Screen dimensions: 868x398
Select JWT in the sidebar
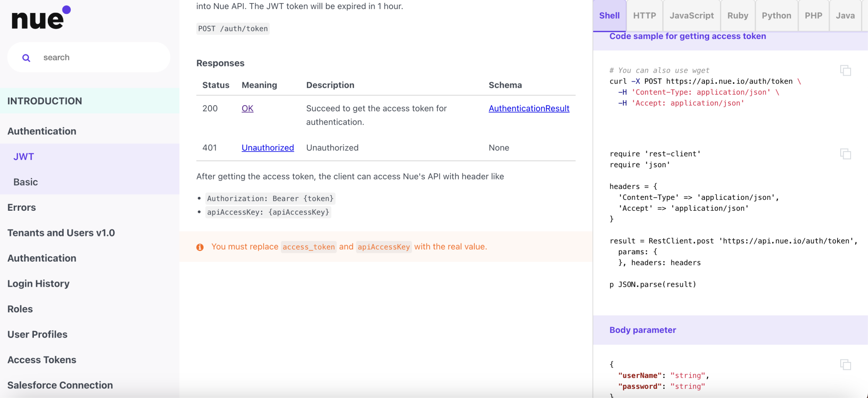24,157
